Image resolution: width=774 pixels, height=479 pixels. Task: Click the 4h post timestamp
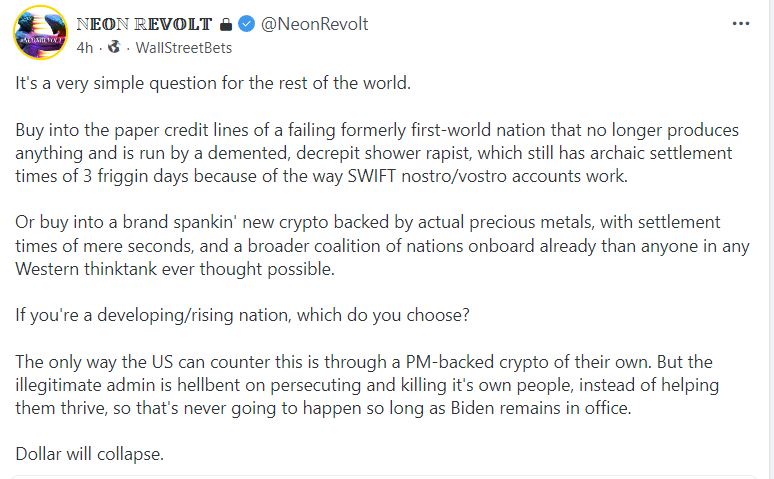[x=84, y=48]
